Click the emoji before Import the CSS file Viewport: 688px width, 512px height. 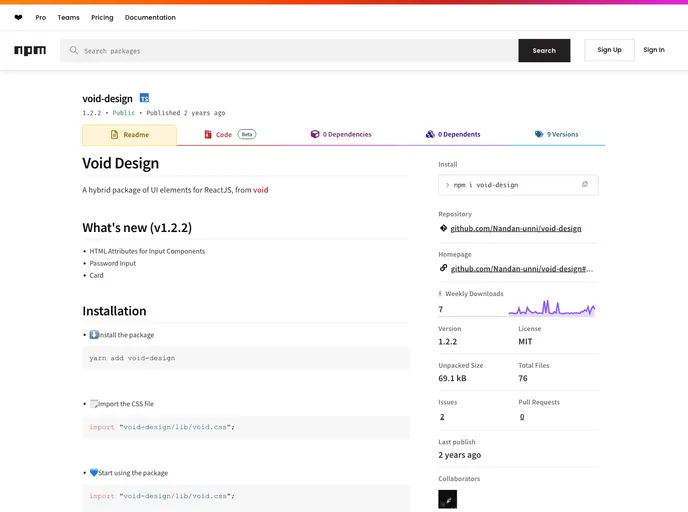point(94,404)
